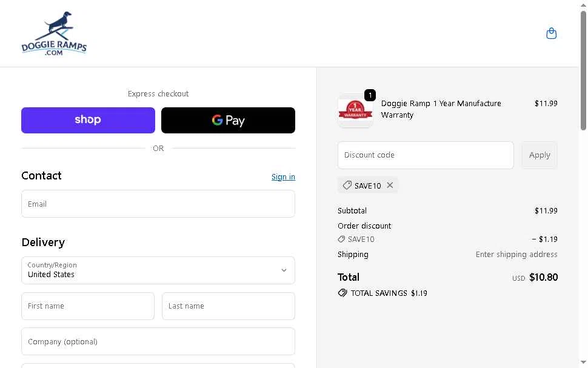
Task: Click the First name field
Action: (88, 306)
